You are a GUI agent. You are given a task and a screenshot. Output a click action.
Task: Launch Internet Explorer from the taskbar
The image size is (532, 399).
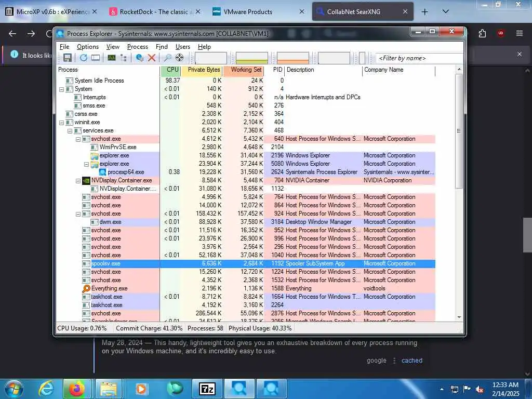click(46, 389)
